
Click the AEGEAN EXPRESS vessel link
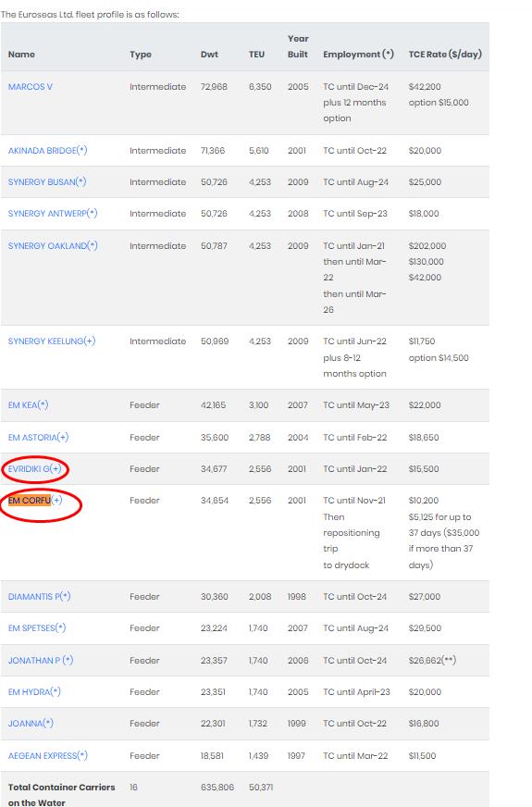tap(47, 755)
